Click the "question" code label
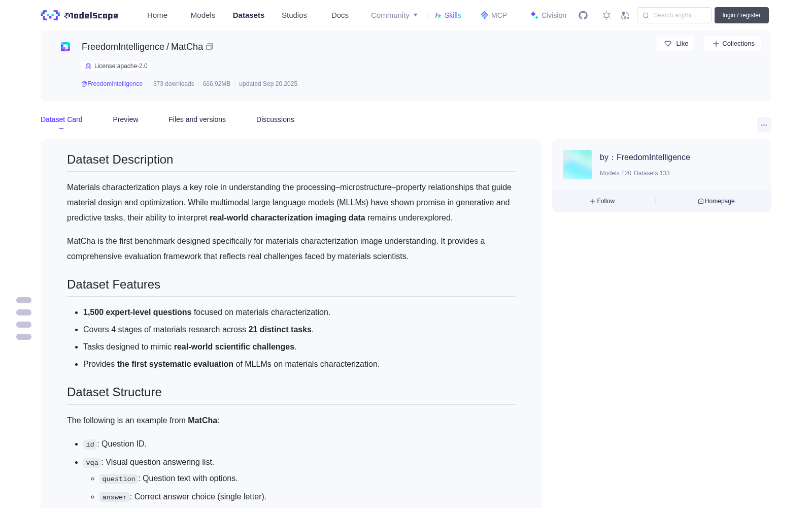812x508 pixels. point(119,479)
